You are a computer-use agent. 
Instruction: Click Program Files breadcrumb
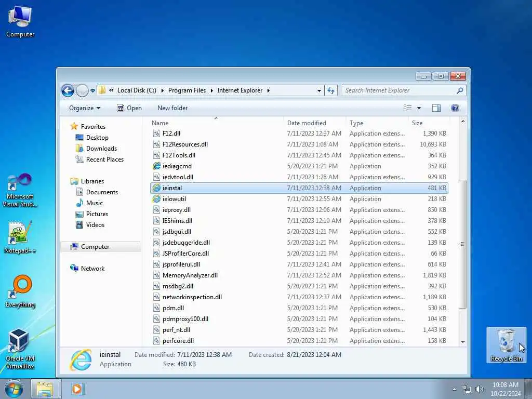[x=187, y=90]
